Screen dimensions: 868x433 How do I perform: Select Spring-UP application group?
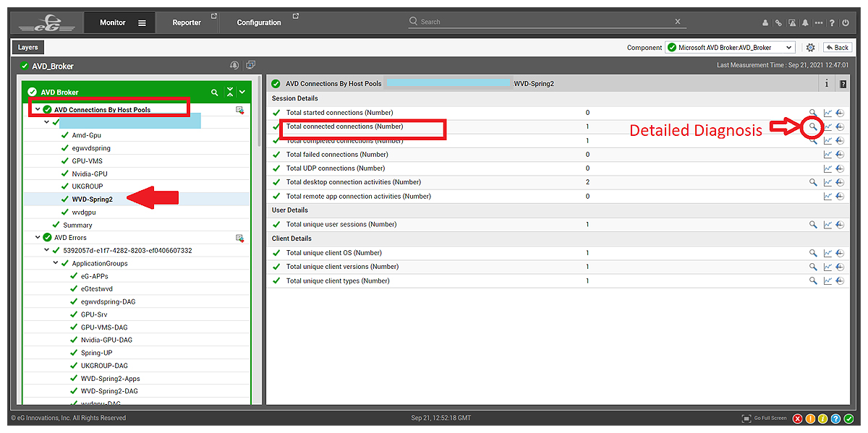pyautogui.click(x=97, y=353)
